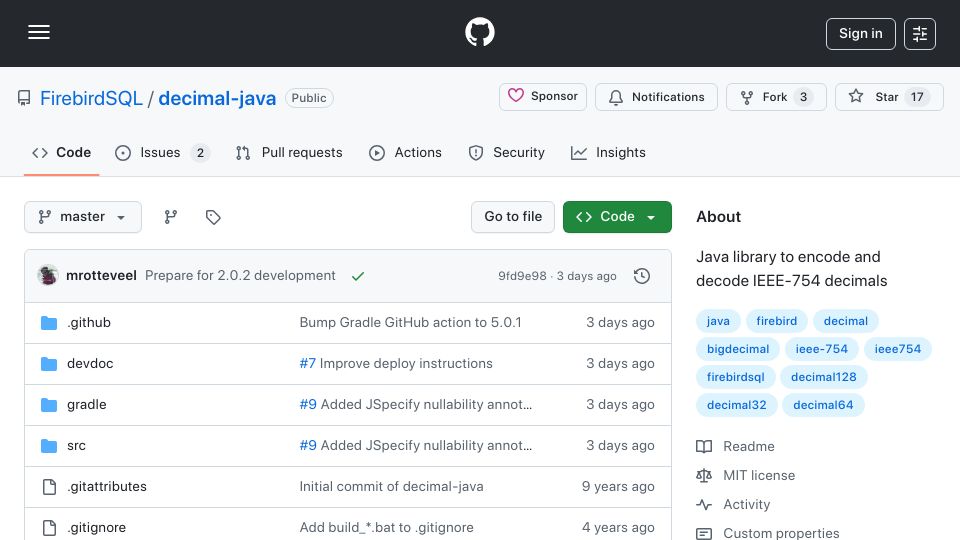Select the decimal topic tag
Screen dimensions: 960x540
coord(846,321)
